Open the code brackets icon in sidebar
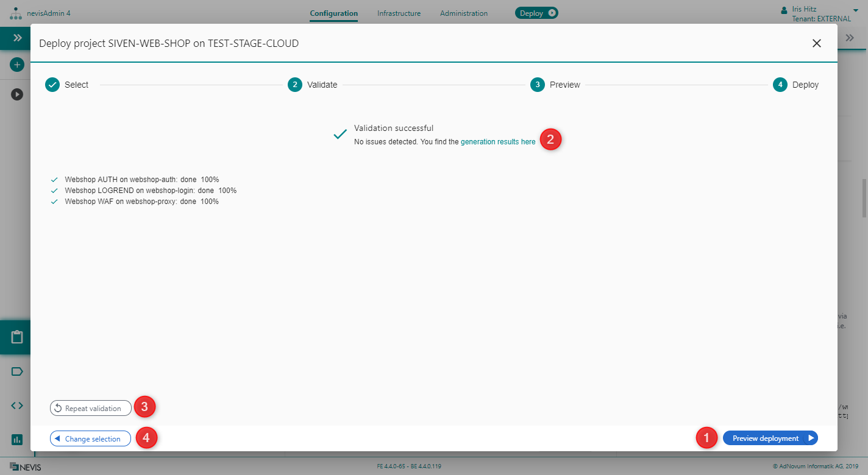868x475 pixels. coord(17,406)
